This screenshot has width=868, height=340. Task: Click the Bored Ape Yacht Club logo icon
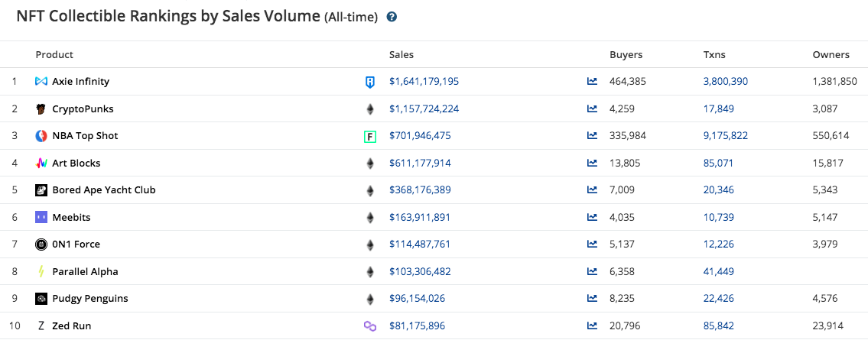[x=41, y=190]
